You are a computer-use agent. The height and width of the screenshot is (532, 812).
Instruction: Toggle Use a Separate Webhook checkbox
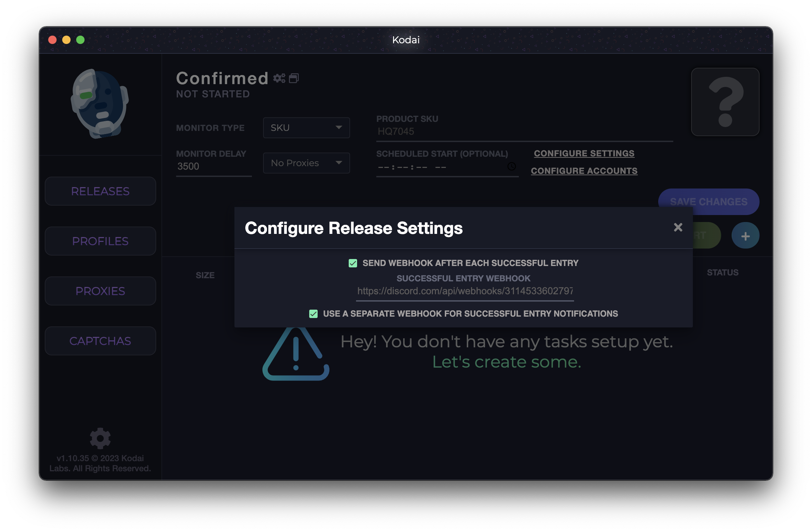(313, 314)
